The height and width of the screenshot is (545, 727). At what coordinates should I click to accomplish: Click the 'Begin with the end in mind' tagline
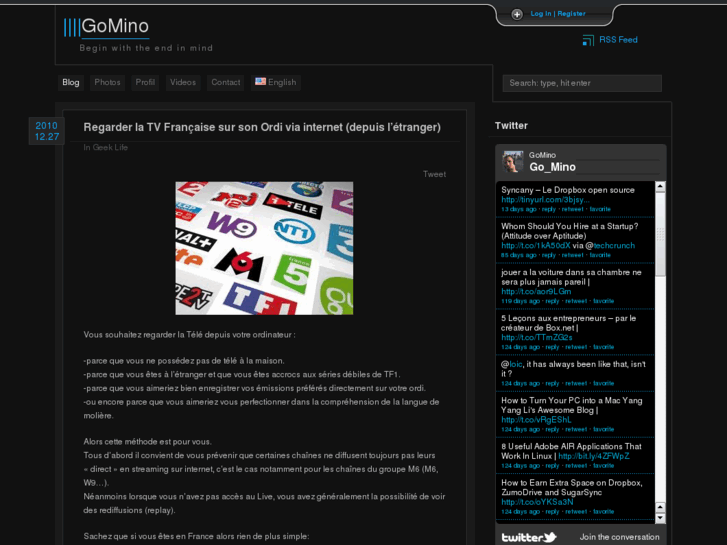[146, 48]
